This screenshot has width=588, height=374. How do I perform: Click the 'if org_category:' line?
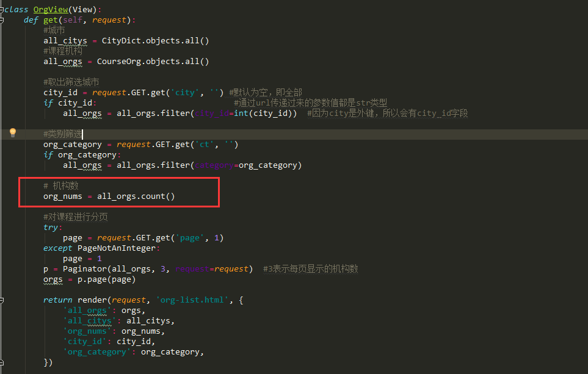tap(82, 155)
